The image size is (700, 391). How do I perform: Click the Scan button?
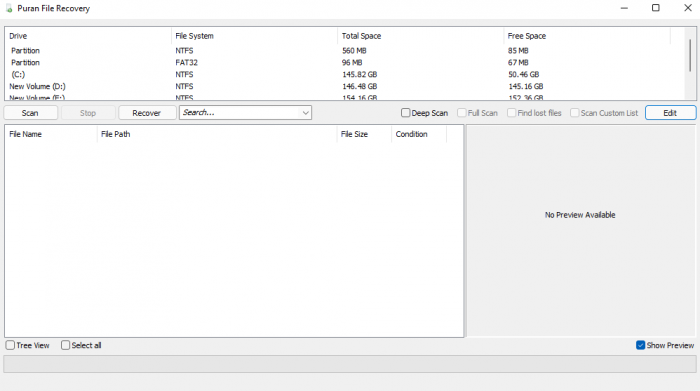(30, 113)
